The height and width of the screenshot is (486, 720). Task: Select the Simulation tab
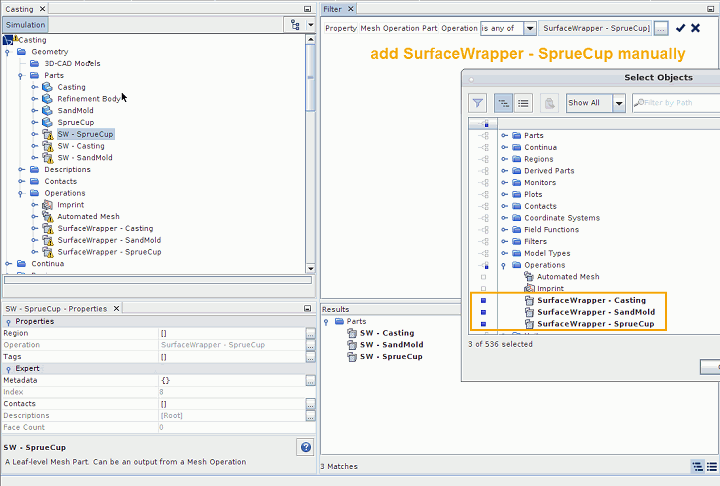coord(26,24)
